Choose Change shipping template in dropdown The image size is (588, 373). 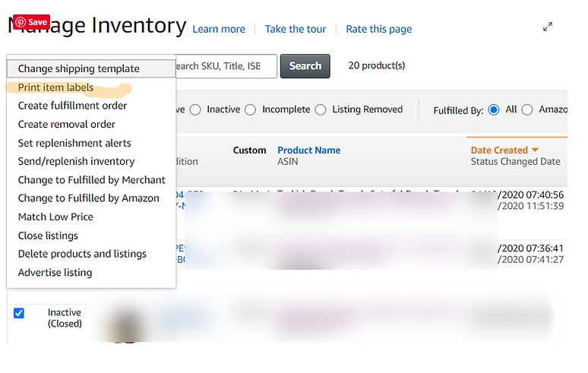(78, 68)
